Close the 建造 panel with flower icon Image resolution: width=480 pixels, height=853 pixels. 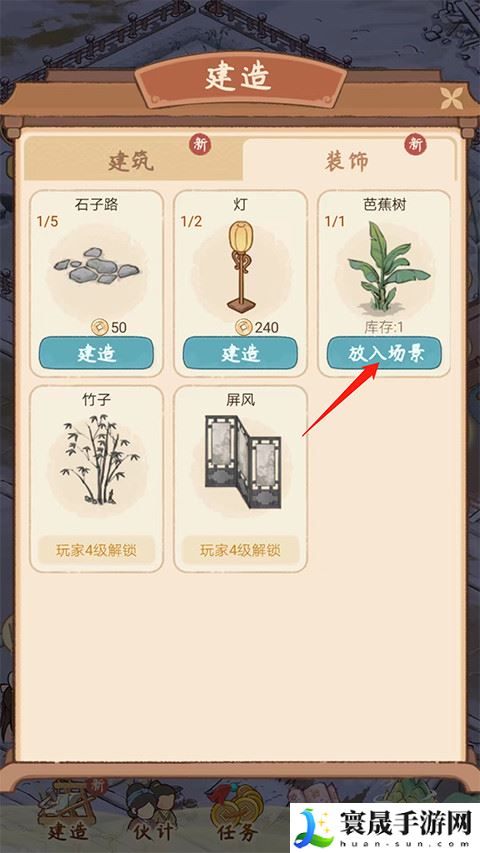pyautogui.click(x=451, y=98)
